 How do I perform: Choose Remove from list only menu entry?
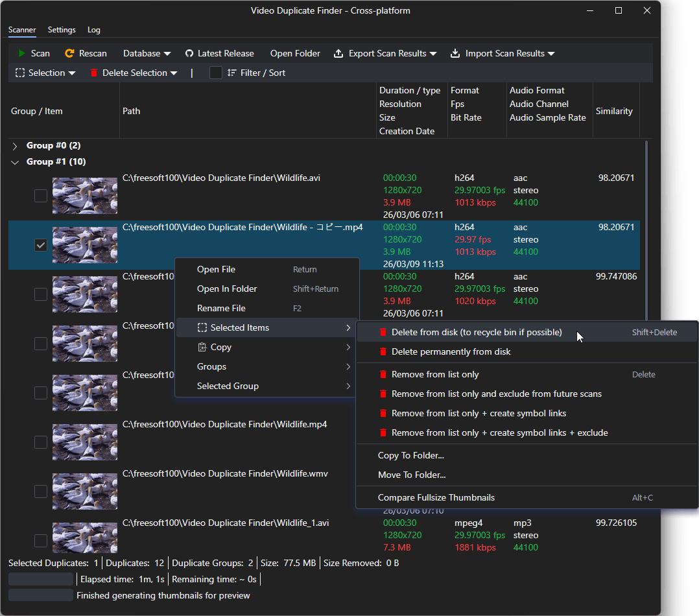pyautogui.click(x=435, y=375)
